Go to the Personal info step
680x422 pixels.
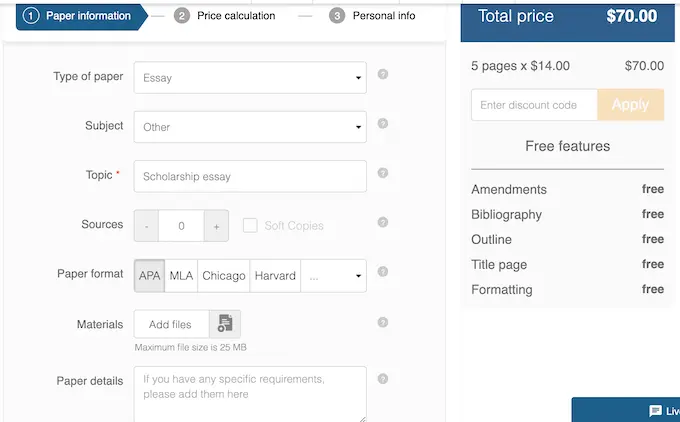[x=372, y=16]
